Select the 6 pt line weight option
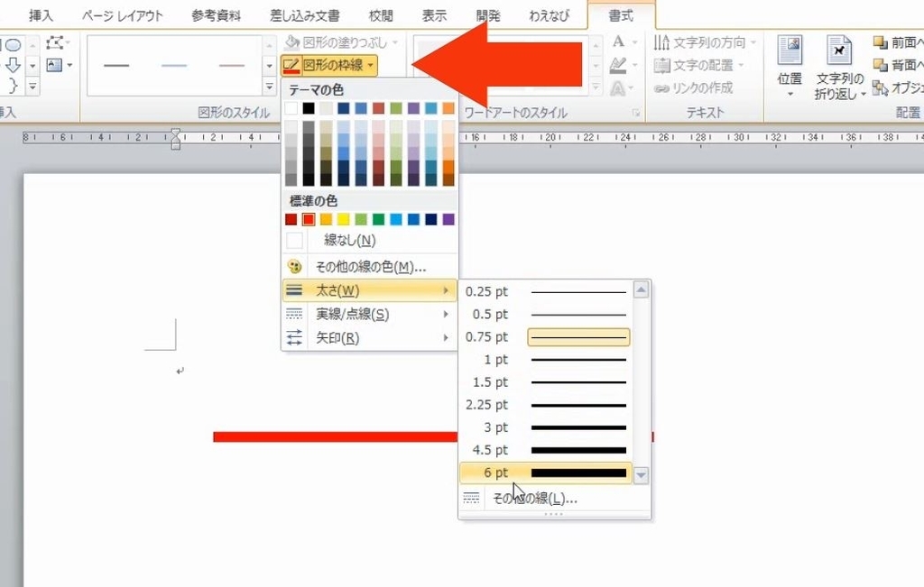The image size is (924, 587). [545, 472]
